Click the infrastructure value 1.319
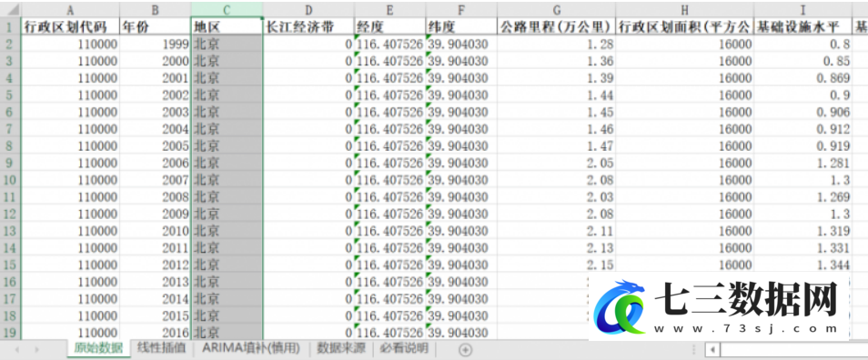 point(802,231)
